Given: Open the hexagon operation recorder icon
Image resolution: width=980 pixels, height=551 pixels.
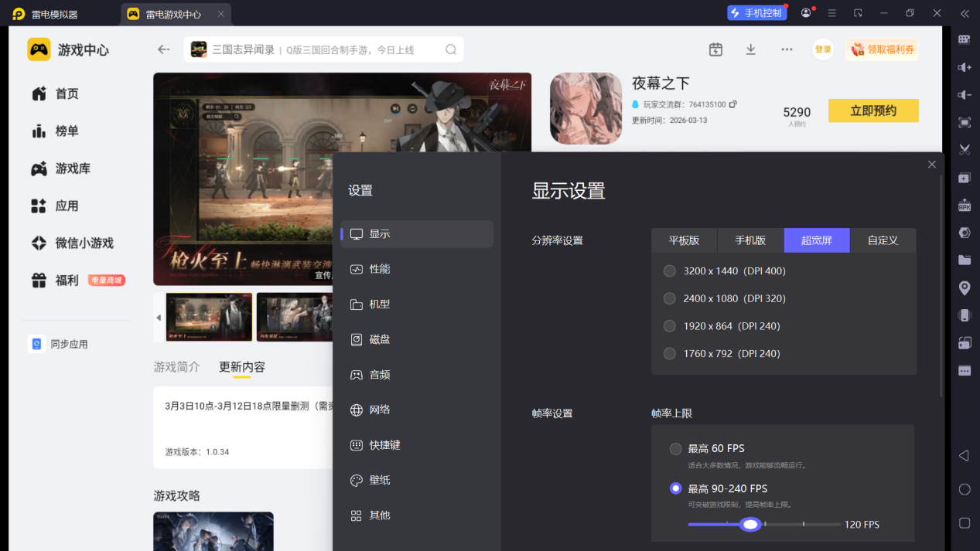Looking at the screenshot, I should click(x=965, y=233).
